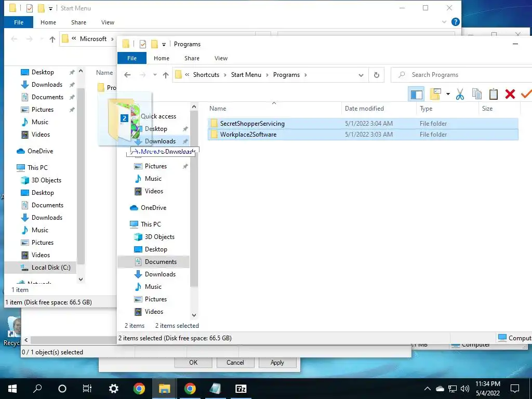532x399 pixels.
Task: Open taskbar Search magnifier
Action: (37, 389)
